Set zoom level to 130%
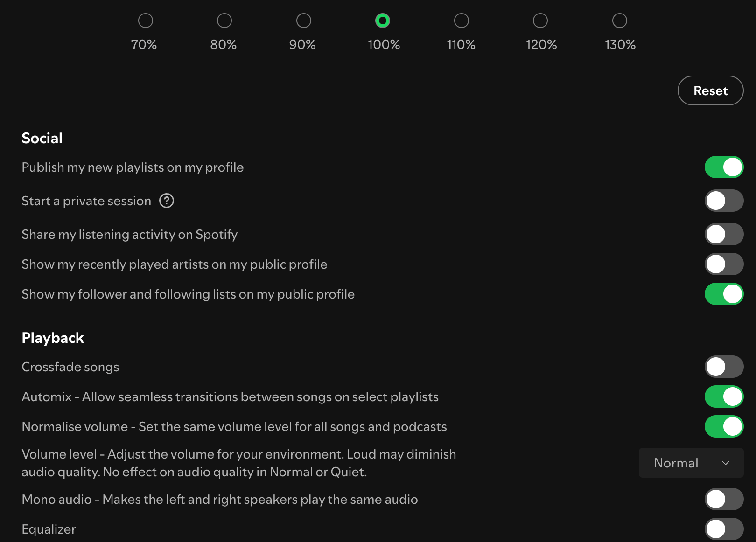 [x=620, y=21]
